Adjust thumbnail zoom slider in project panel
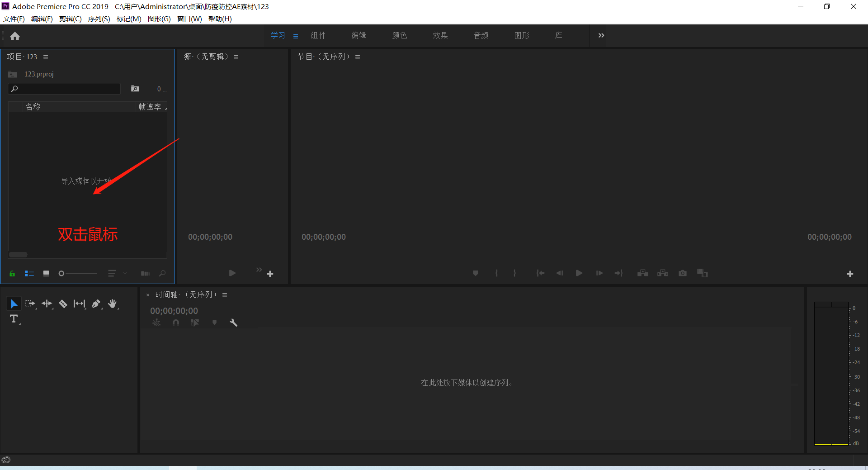 78,273
